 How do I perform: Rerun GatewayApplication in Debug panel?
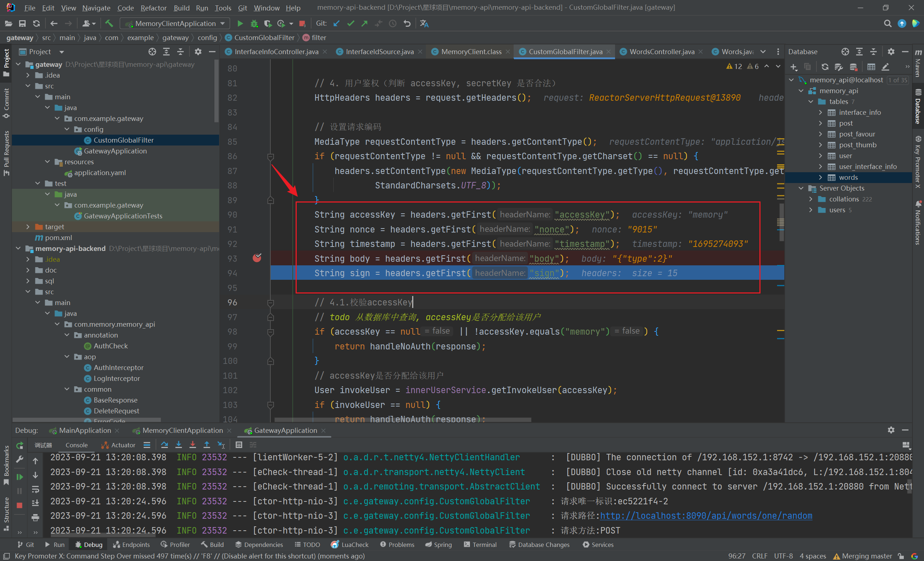20,445
